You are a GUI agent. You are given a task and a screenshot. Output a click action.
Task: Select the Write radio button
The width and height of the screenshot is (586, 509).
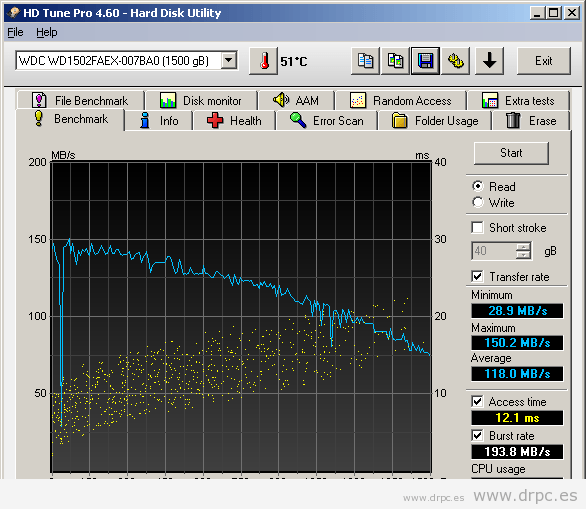click(478, 202)
